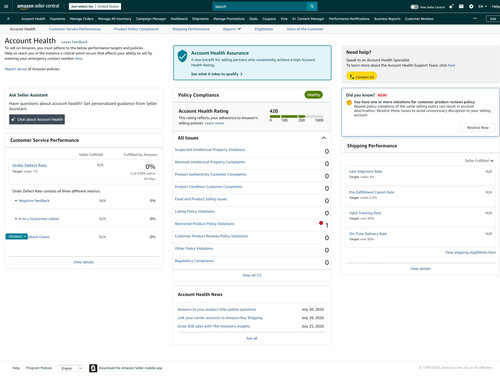Switch to Customer Service Performance tab

coord(75,29)
